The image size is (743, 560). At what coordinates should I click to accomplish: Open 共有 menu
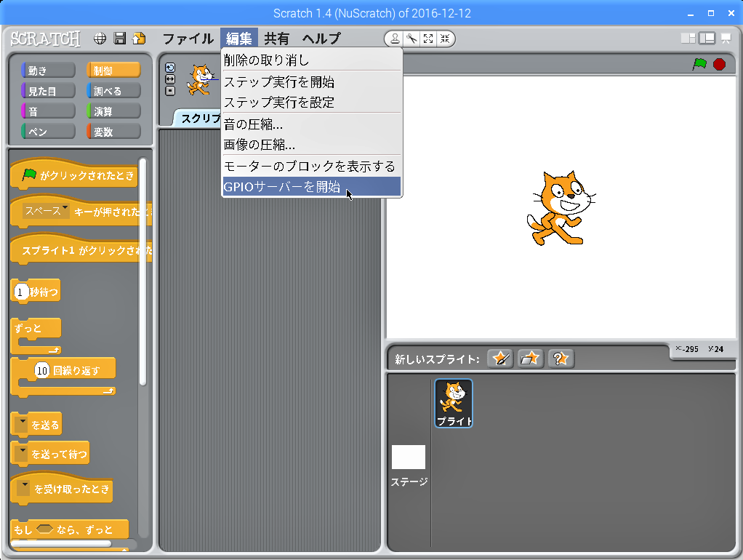tap(277, 39)
